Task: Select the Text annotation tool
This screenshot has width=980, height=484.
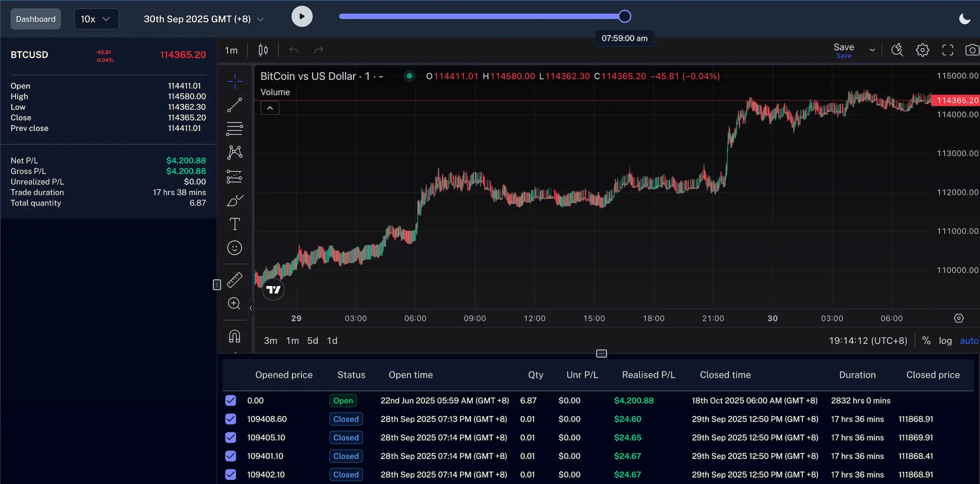Action: pyautogui.click(x=234, y=224)
